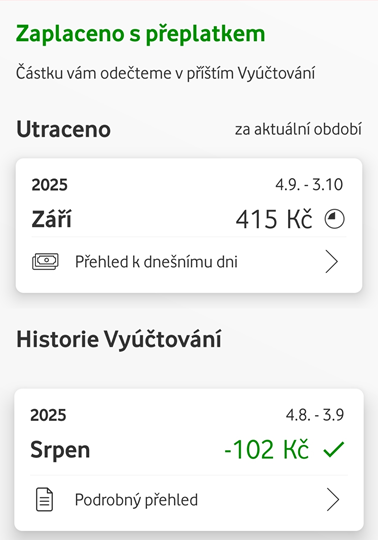Viewport: 378px width, 540px height.
Task: Tap the -102 Kč overpayment amount
Action: click(266, 449)
